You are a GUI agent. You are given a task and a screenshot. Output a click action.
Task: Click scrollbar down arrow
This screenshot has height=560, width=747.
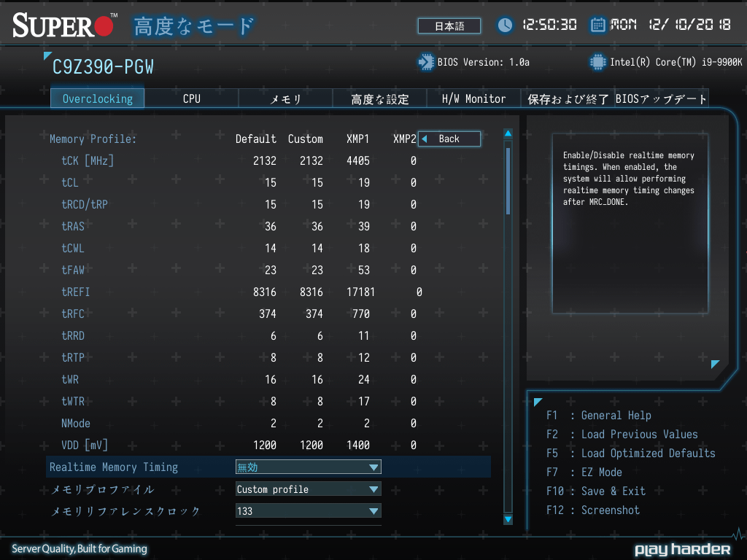508,519
